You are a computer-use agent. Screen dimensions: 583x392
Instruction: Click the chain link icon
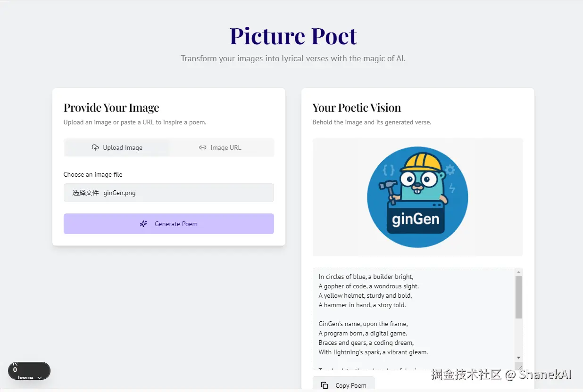[203, 147]
